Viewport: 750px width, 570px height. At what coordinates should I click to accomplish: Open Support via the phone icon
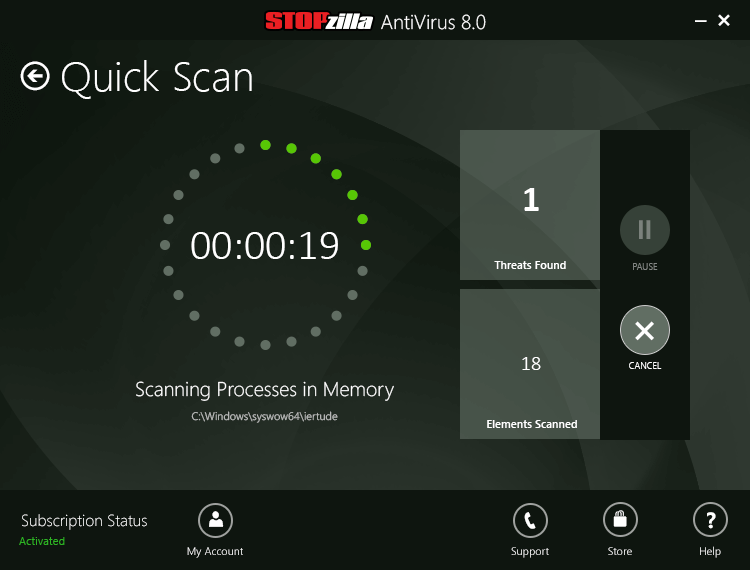click(x=530, y=520)
